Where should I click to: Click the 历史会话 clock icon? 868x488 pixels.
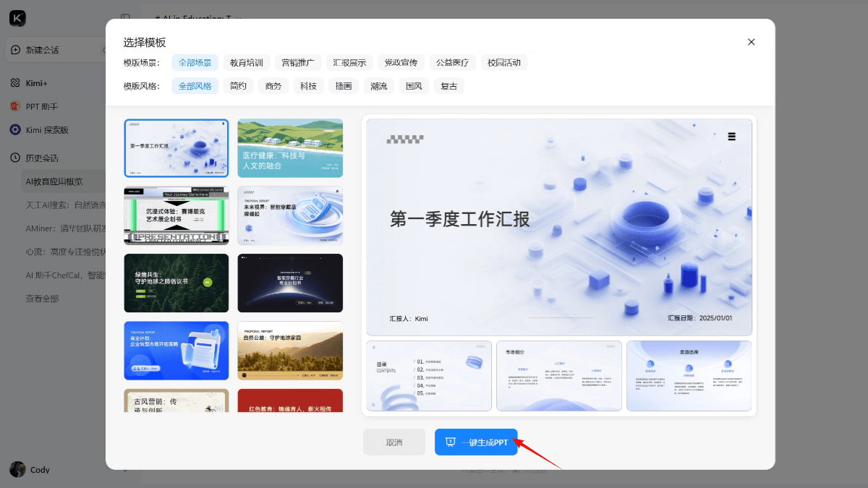tap(15, 158)
